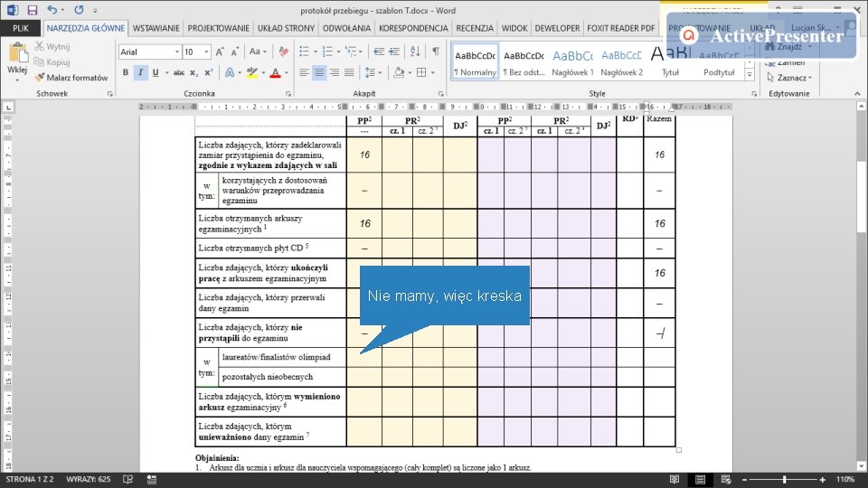Expand the bullets list dropdown

[x=316, y=52]
